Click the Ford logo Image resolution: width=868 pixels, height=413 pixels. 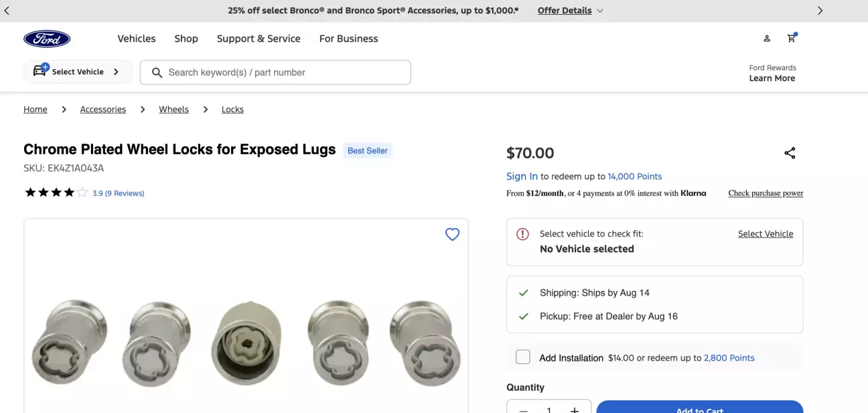[47, 39]
